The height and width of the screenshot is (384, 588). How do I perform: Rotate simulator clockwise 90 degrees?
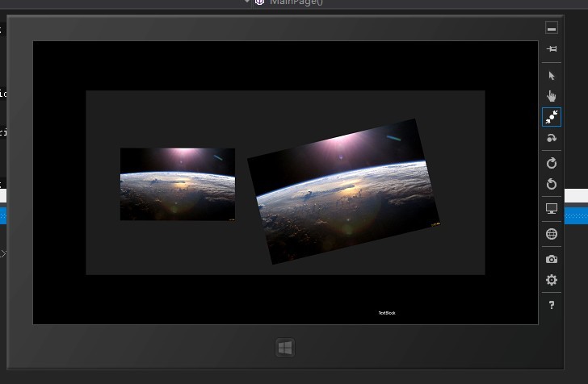[551, 163]
